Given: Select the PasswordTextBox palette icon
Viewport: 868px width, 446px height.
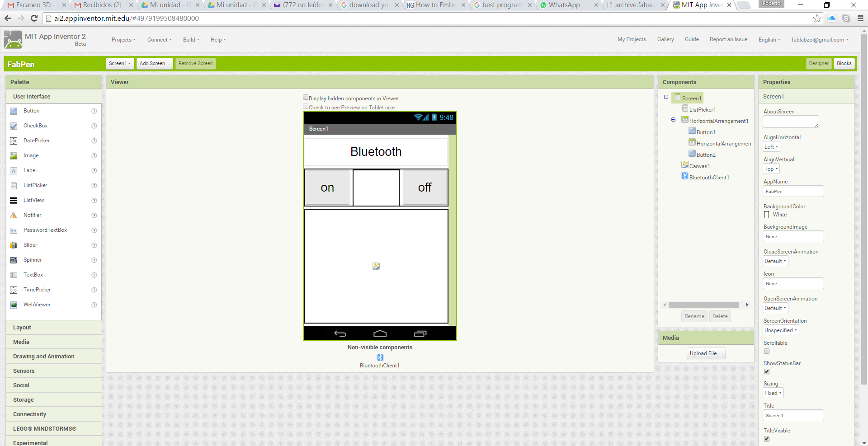Looking at the screenshot, I should 14,230.
